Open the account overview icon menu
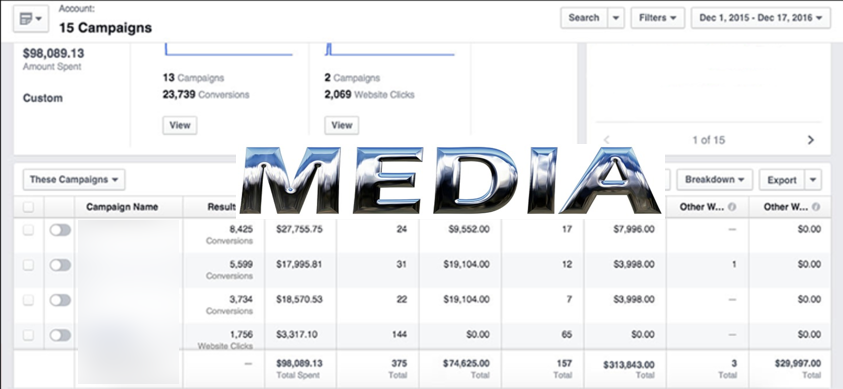Image resolution: width=843 pixels, height=389 pixels. [31, 19]
